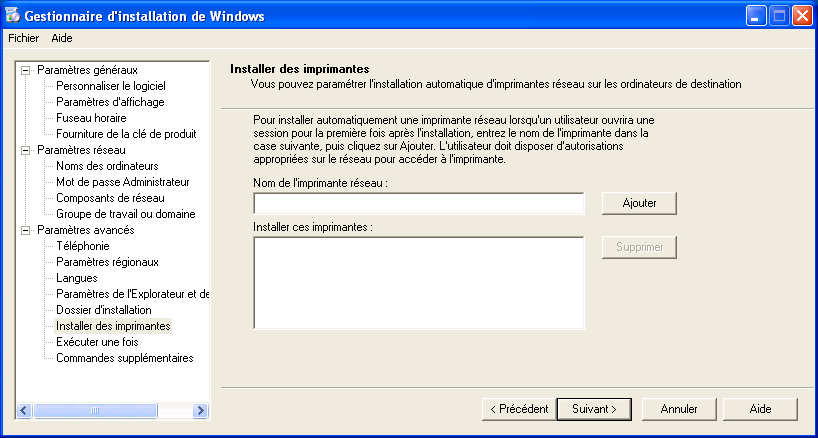This screenshot has width=818, height=438.
Task: Select Paramètres de l'Explorateur tree item
Action: (x=132, y=294)
